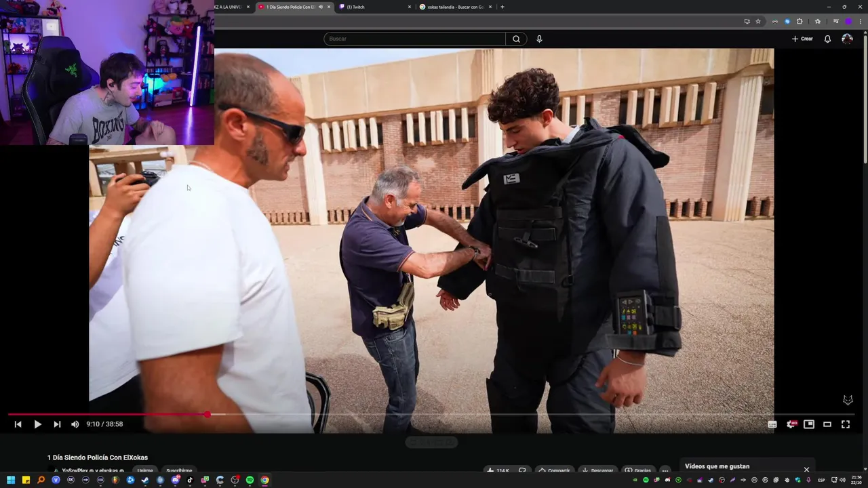The height and width of the screenshot is (488, 868).
Task: Open player settings gear
Action: click(x=791, y=424)
